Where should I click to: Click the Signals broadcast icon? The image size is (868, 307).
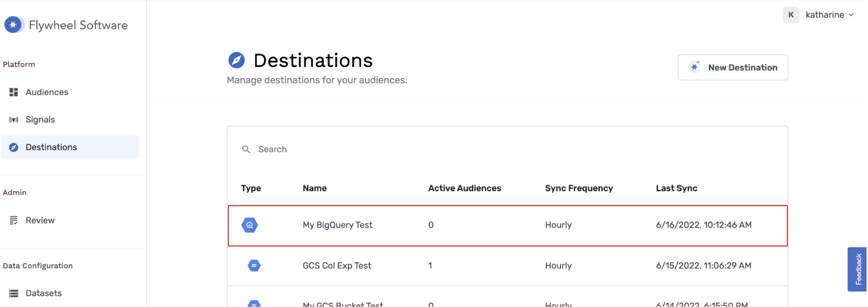pyautogui.click(x=14, y=120)
